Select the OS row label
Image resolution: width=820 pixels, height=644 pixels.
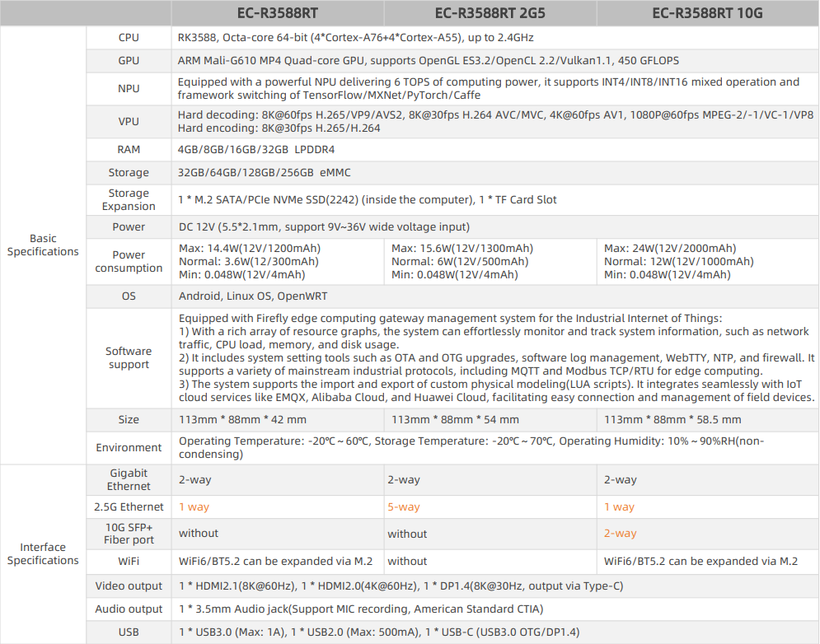point(129,296)
